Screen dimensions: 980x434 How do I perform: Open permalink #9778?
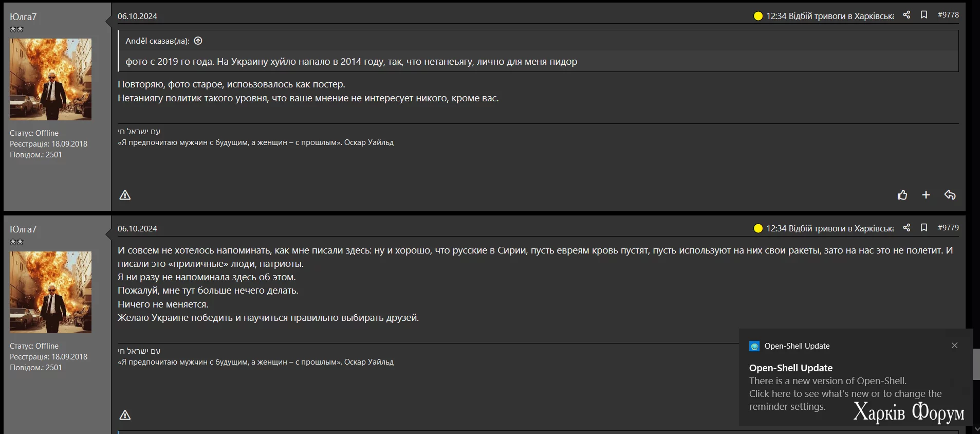(948, 15)
